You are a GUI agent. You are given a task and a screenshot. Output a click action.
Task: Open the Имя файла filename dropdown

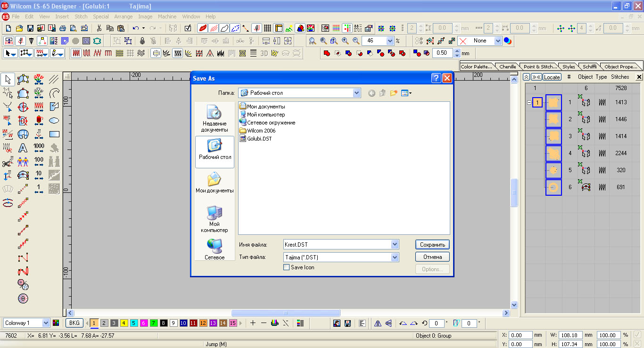tap(395, 244)
